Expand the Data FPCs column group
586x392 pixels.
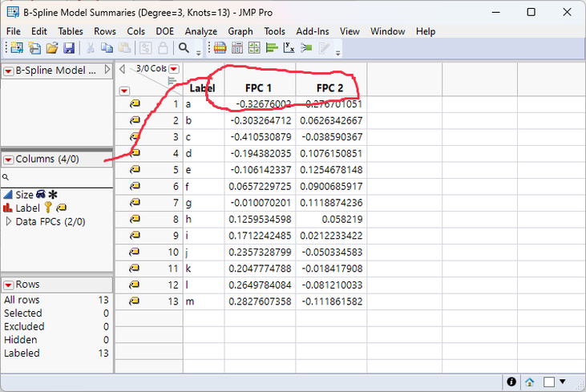click(9, 221)
